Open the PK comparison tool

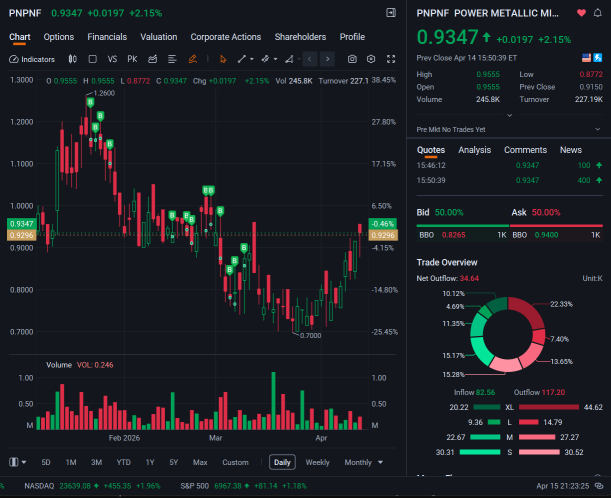point(132,59)
